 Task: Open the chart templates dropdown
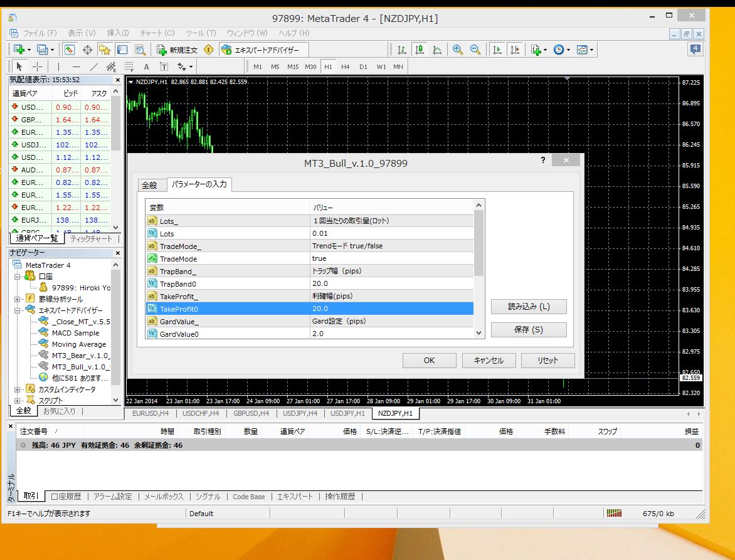(584, 50)
